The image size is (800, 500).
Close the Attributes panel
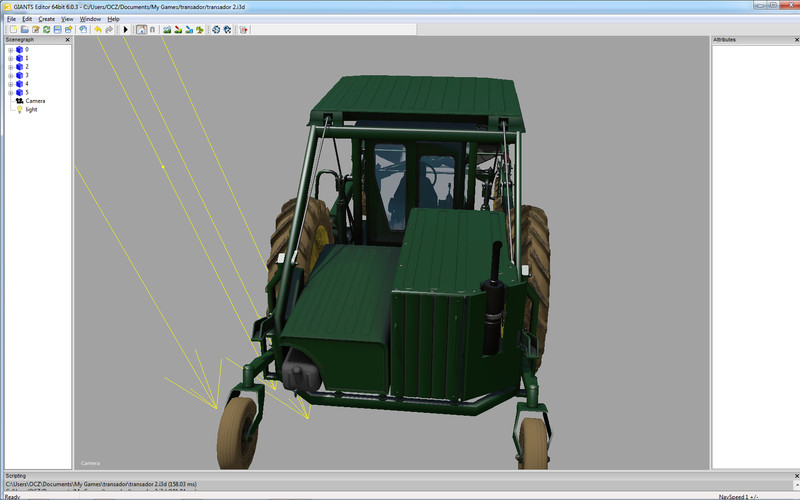pyautogui.click(x=795, y=40)
